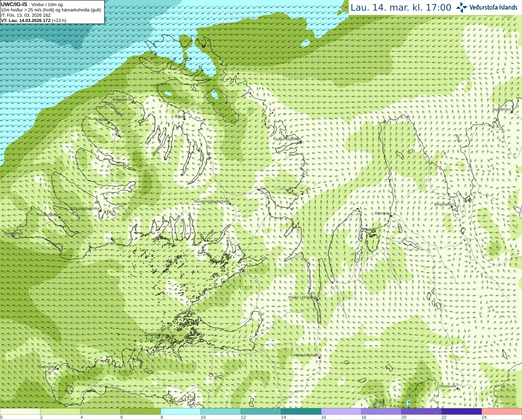Screen dimensions: 522x420
Task: Click the 'VT: Lau. 14.03.2026 17Z' line
Action: pyautogui.click(x=26, y=20)
